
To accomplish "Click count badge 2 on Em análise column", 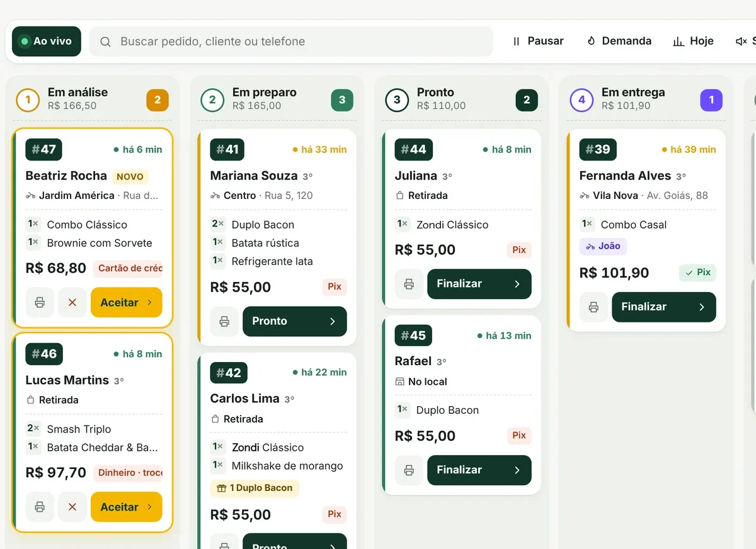I will (x=157, y=99).
